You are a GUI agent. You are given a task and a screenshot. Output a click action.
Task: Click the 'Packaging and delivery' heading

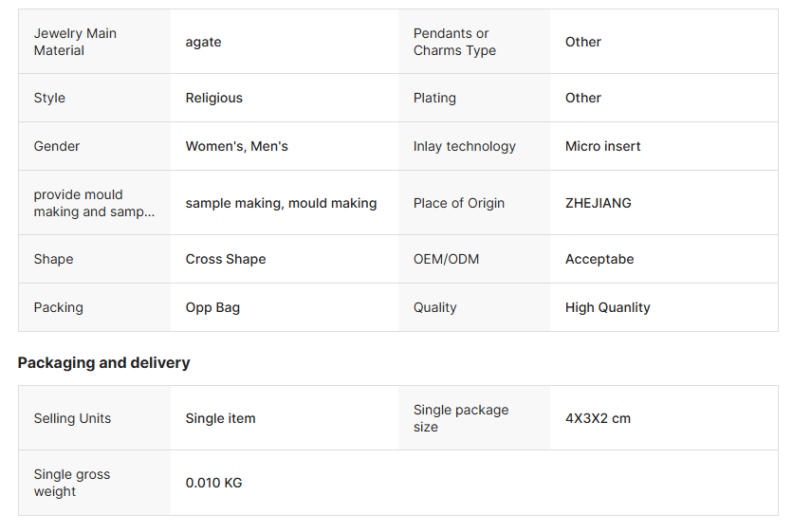103,362
